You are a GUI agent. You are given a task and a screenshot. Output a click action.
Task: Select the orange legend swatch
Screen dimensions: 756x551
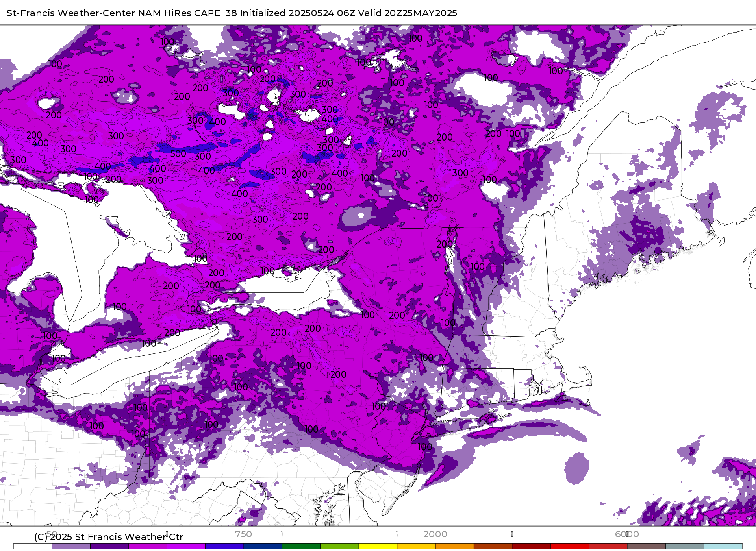pyautogui.click(x=455, y=546)
